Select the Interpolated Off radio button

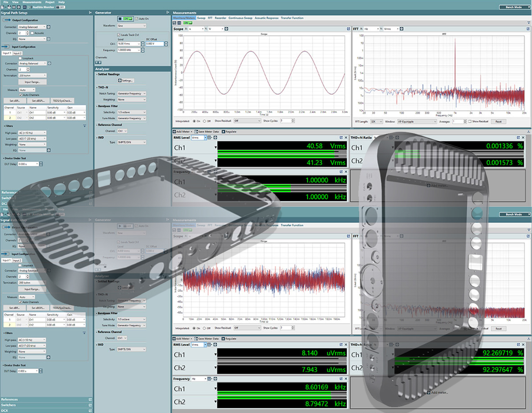(x=204, y=121)
